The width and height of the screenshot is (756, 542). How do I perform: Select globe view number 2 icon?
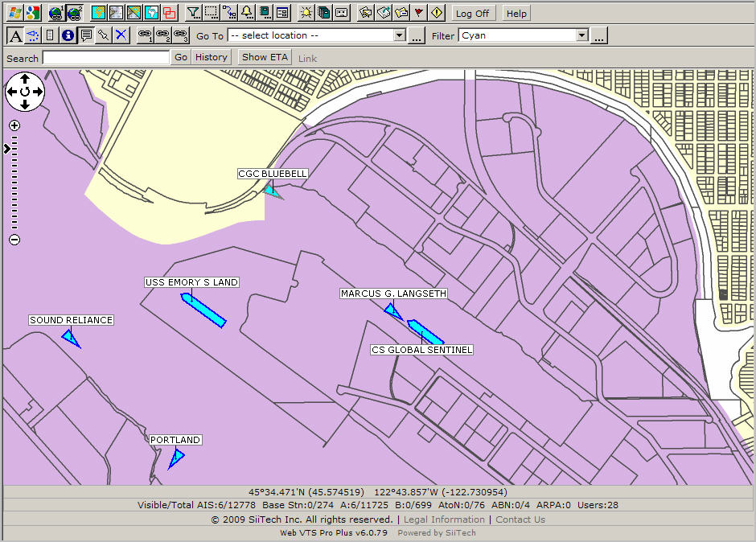tap(75, 13)
